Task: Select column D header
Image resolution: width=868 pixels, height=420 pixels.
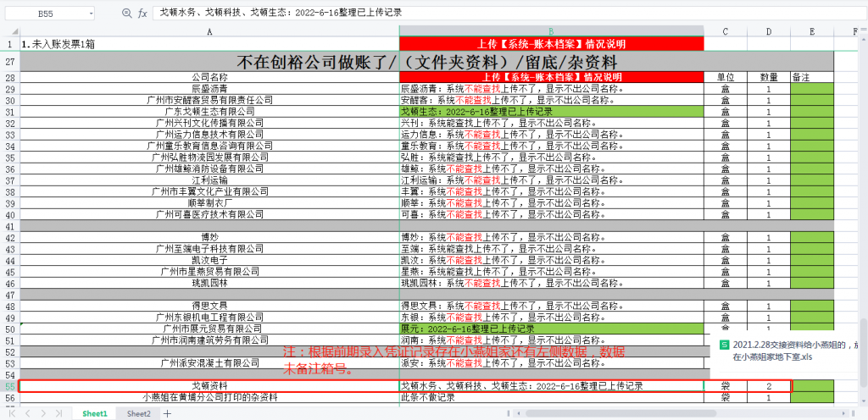Action: [769, 31]
